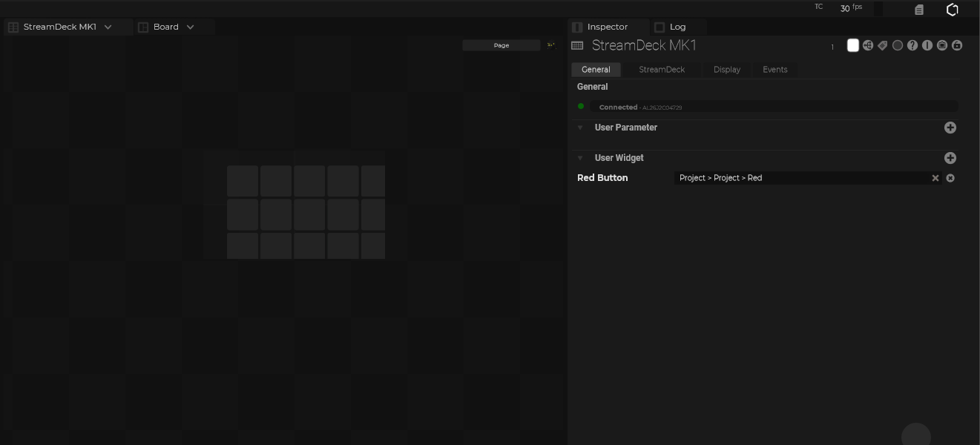The image size is (980, 445).
Task: Open the document notes icon in top bar
Action: pos(919,10)
